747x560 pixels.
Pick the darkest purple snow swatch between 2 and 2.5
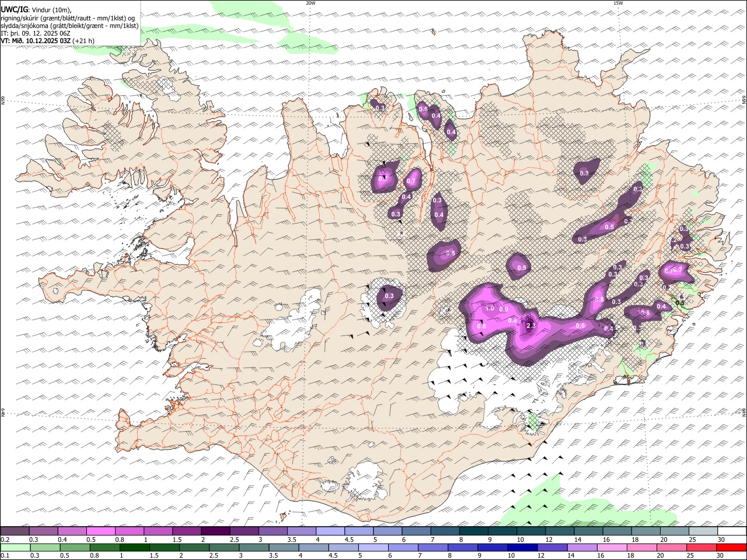coord(215,531)
